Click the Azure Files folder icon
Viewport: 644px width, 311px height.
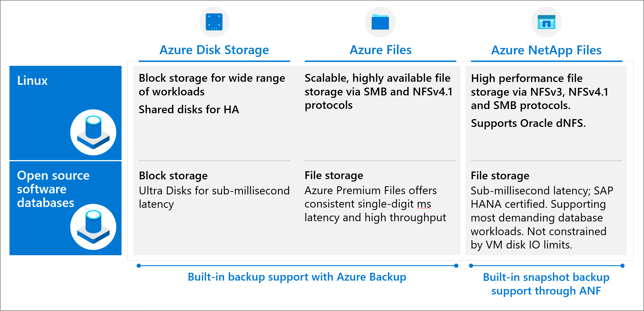(380, 22)
